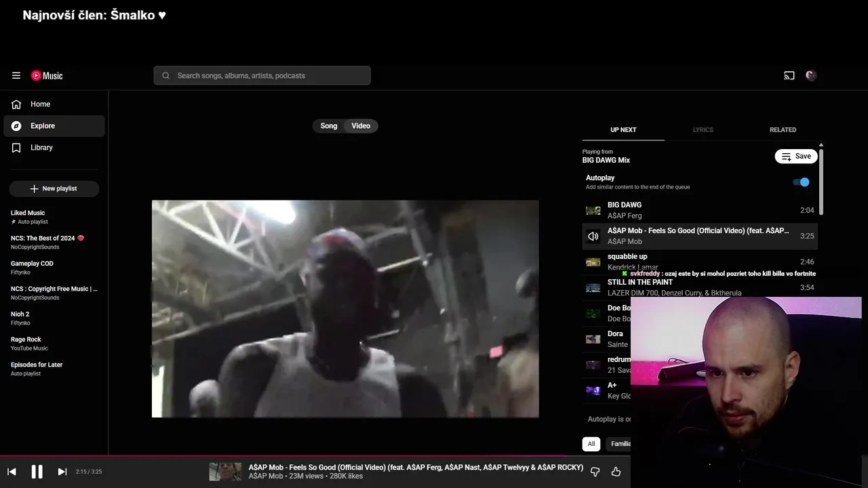Open NCS: The Best of 2024 playlist
The width and height of the screenshot is (868, 488).
54,243
